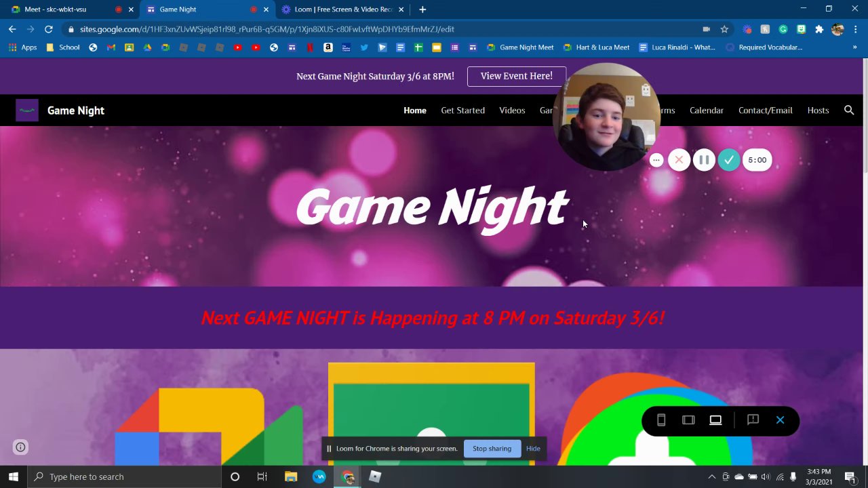Open the Netflix bookmark icon

click(310, 47)
